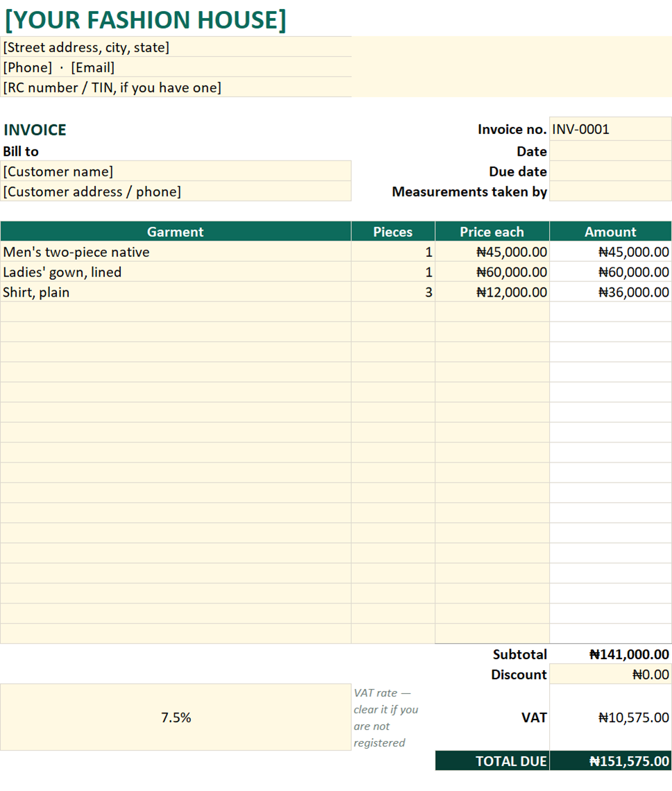Click pieces value 3 for Shirt, plain
Screen dimensions: 672x791
pyautogui.click(x=393, y=292)
